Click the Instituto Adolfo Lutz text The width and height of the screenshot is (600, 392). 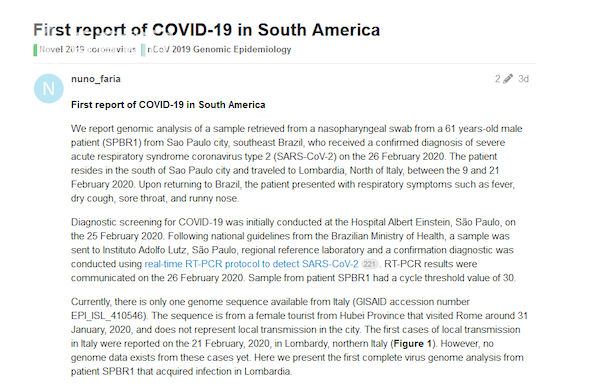tap(144, 250)
